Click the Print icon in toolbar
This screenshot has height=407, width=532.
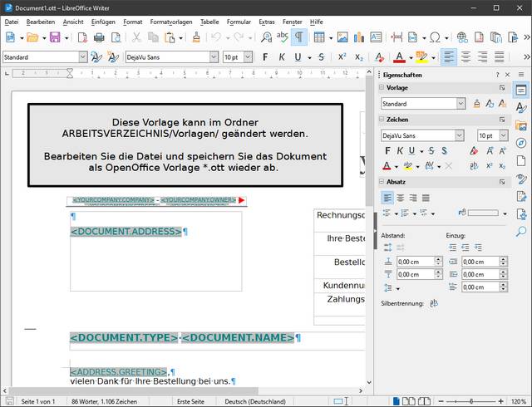click(x=99, y=37)
